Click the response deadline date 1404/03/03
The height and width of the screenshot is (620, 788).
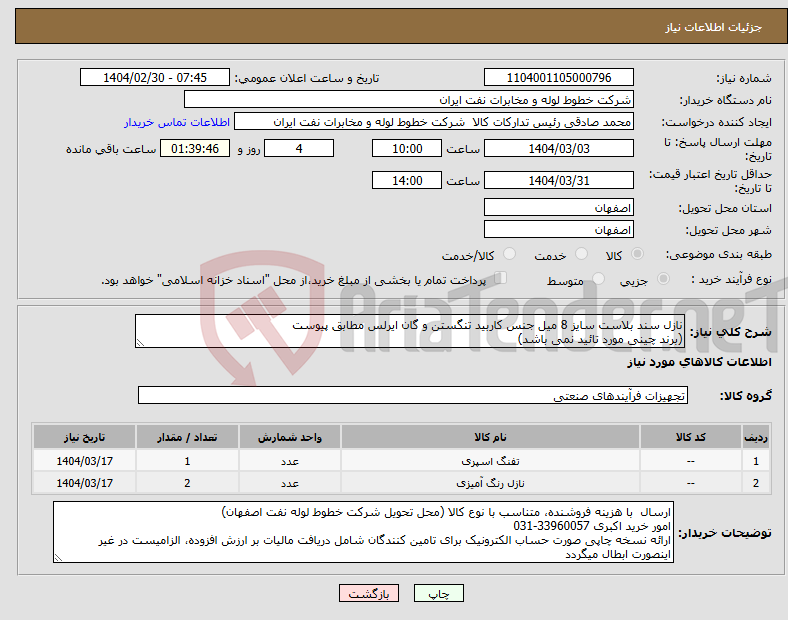(x=558, y=148)
